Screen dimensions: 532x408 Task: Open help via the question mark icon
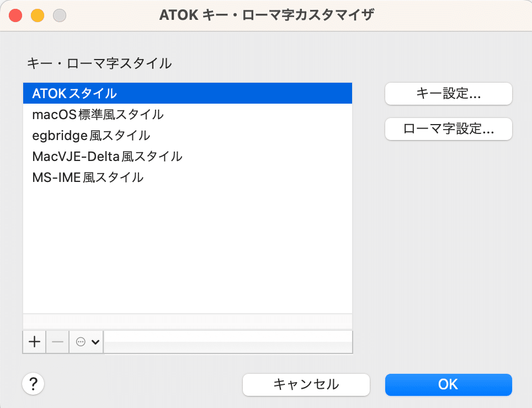point(33,384)
